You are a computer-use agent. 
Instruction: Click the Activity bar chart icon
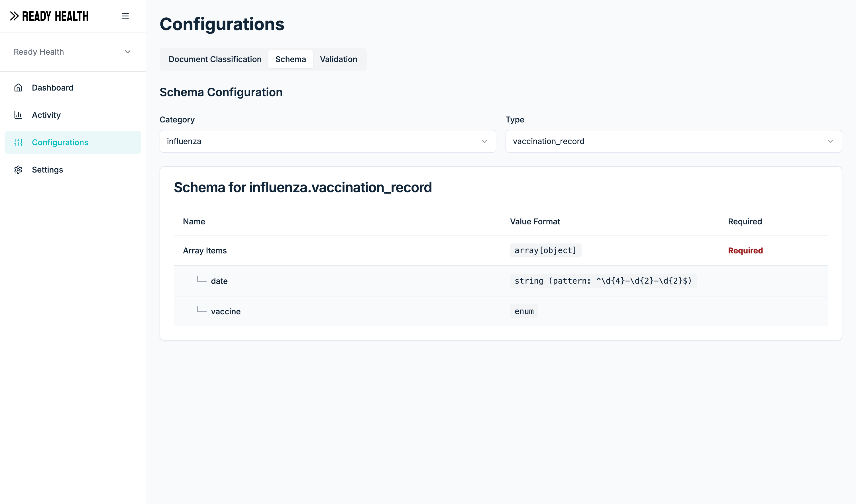[18, 115]
